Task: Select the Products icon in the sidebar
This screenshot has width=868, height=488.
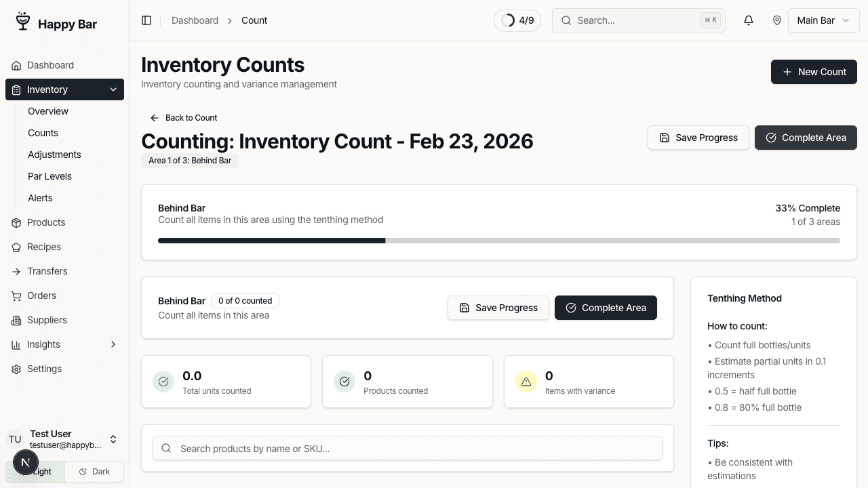Action: point(16,222)
